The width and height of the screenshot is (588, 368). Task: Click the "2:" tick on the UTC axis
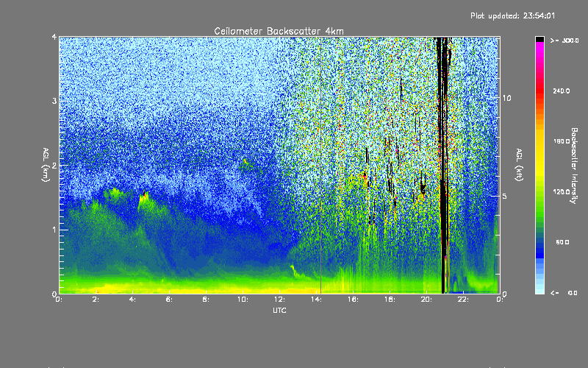pyautogui.click(x=96, y=300)
